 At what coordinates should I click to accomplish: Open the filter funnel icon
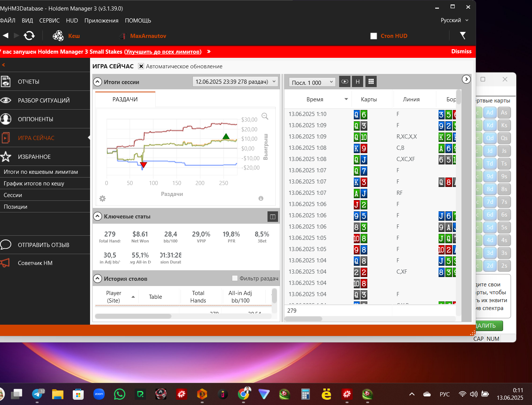click(x=463, y=36)
